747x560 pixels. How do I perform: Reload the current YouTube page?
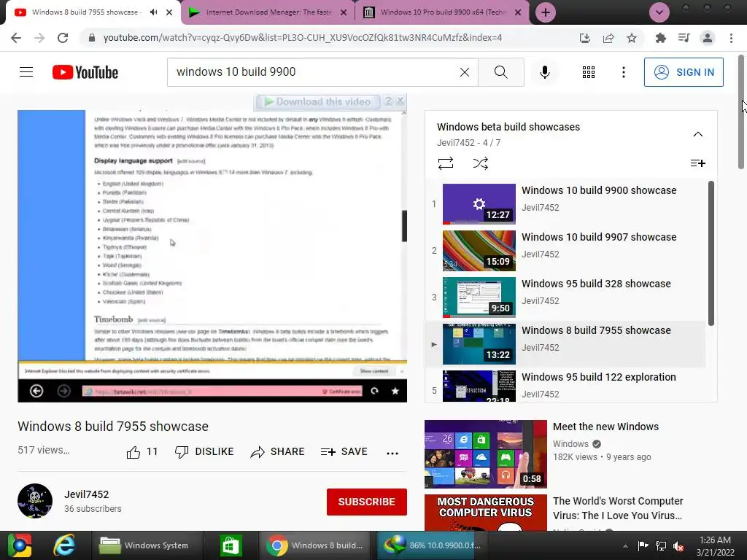(x=63, y=38)
